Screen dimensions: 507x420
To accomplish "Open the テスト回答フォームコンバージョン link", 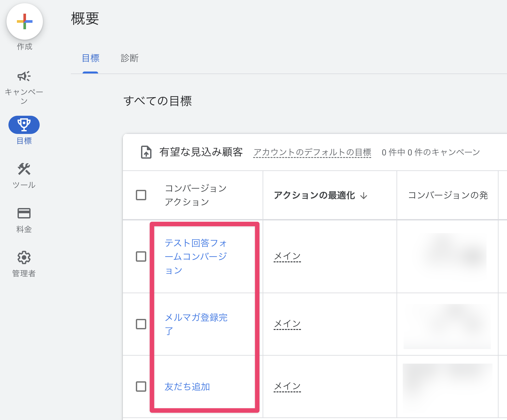I will [195, 256].
